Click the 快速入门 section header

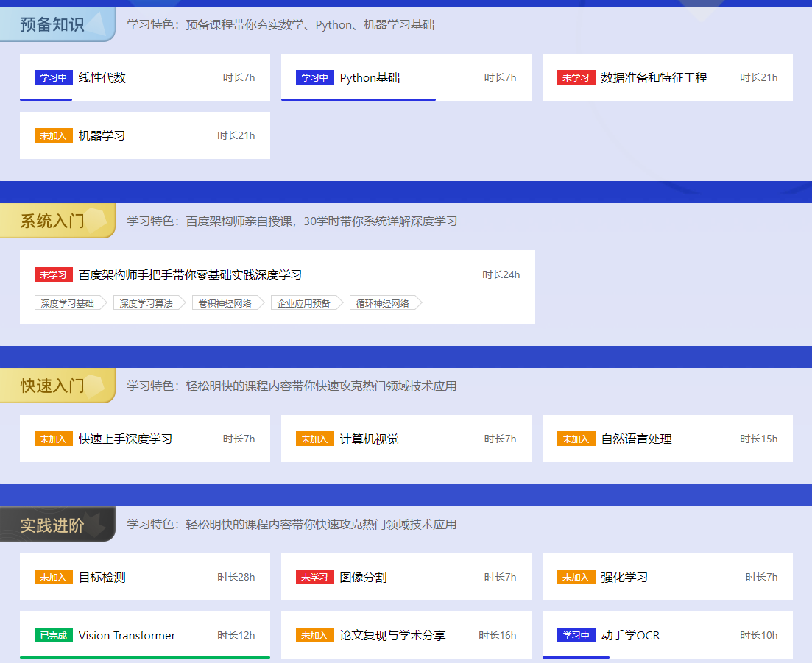[x=57, y=386]
